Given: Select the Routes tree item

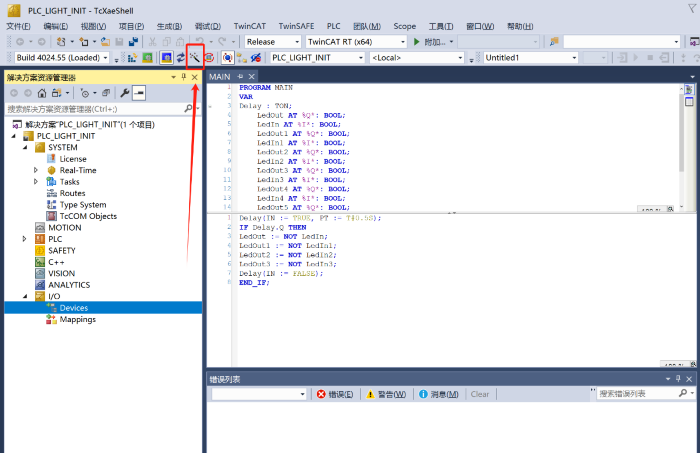Looking at the screenshot, I should [x=72, y=193].
